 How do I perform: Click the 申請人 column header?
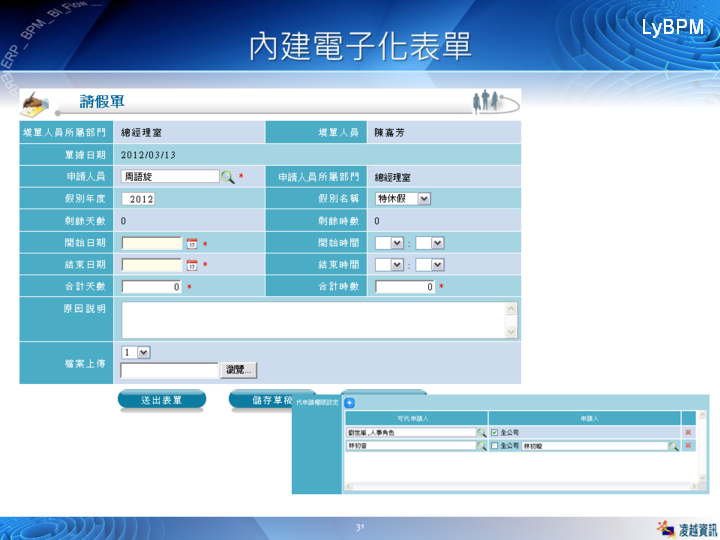585,418
